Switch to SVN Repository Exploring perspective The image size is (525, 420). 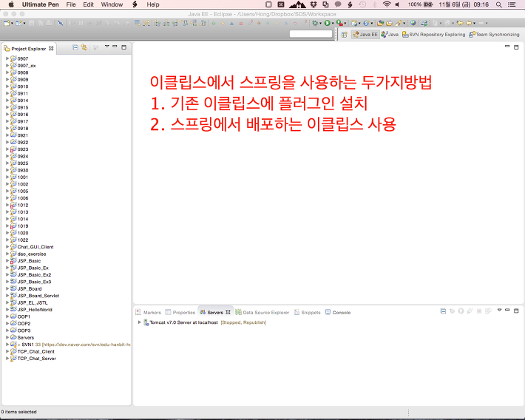click(x=433, y=35)
